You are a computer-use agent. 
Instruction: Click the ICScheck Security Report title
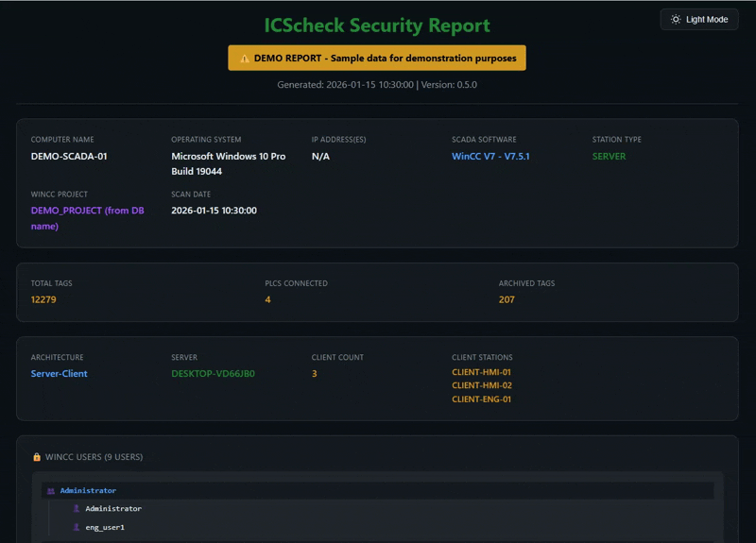pos(377,25)
